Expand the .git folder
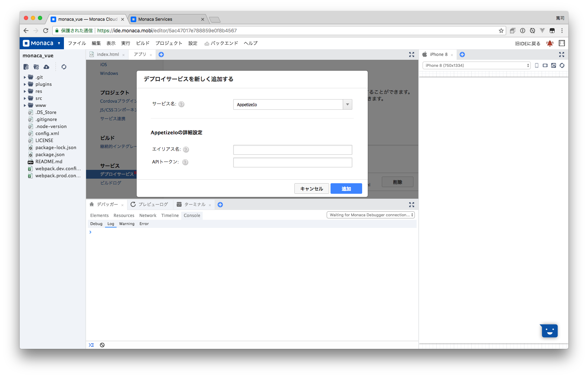This screenshot has width=588, height=377. (x=25, y=77)
